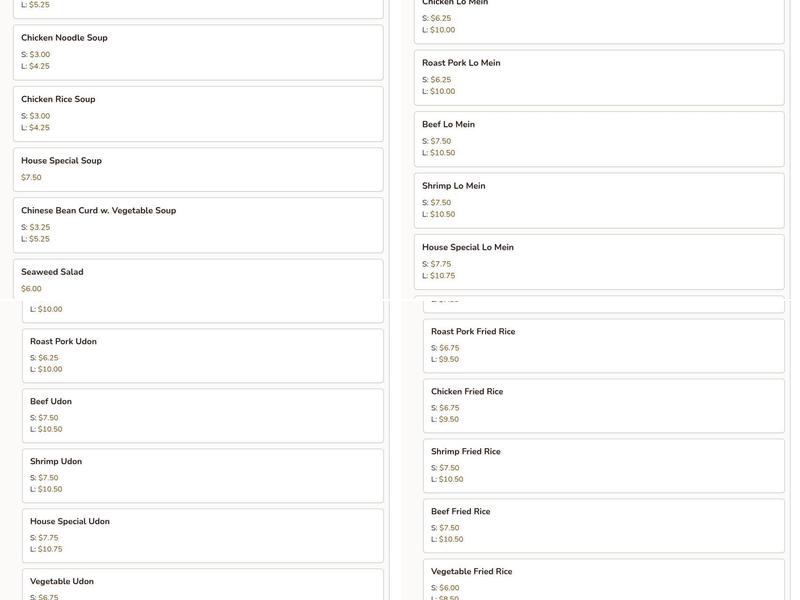Select the Roast Pork Lo Mein item
The image size is (800, 600).
pos(598,77)
